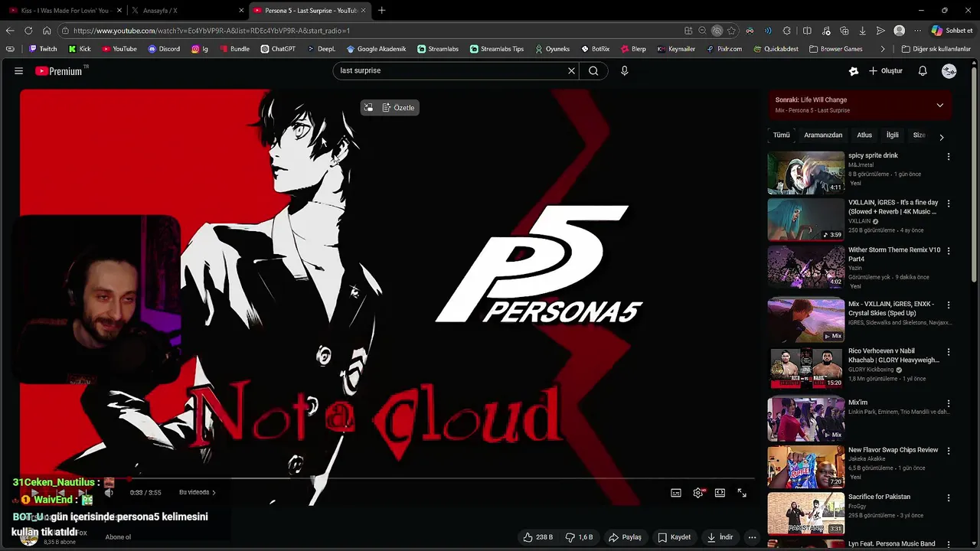Open 'Crystal Skies (Sped Up)' mix title
This screenshot has width=980, height=551.
click(891, 308)
